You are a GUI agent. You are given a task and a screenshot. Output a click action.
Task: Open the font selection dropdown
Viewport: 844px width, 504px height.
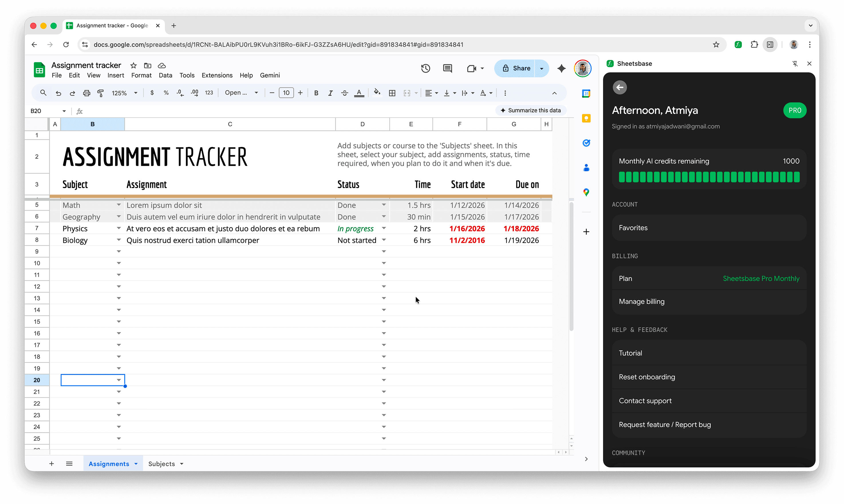241,93
